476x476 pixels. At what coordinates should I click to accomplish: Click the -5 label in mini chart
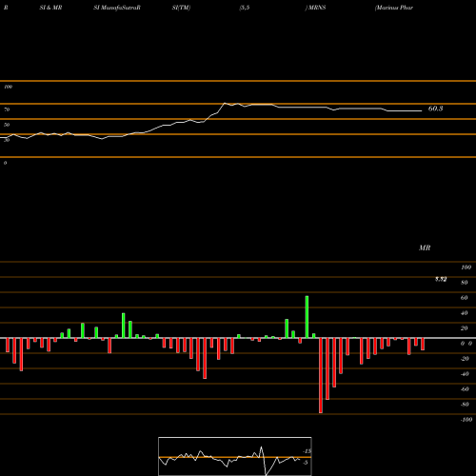click(x=306, y=463)
